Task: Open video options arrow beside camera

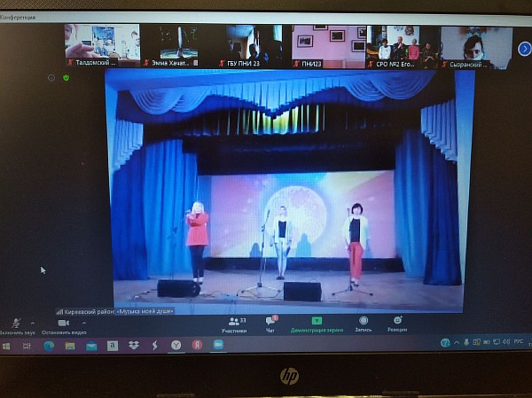Action: pyautogui.click(x=84, y=323)
